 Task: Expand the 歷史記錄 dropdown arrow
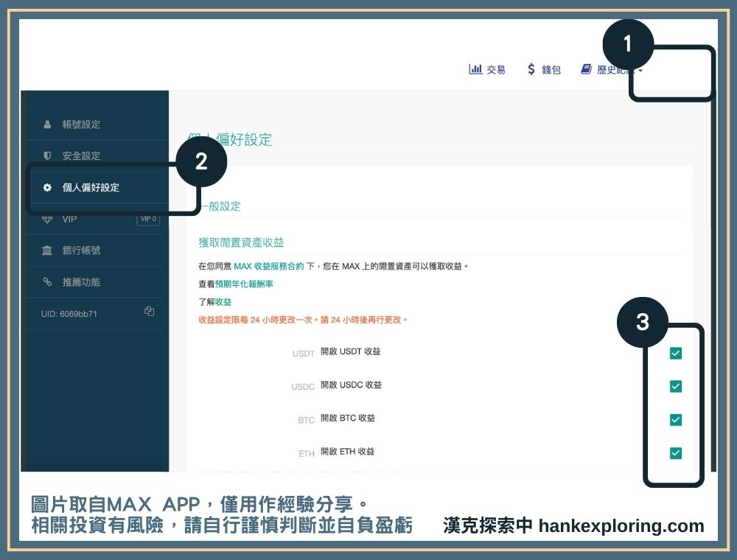[x=640, y=71]
